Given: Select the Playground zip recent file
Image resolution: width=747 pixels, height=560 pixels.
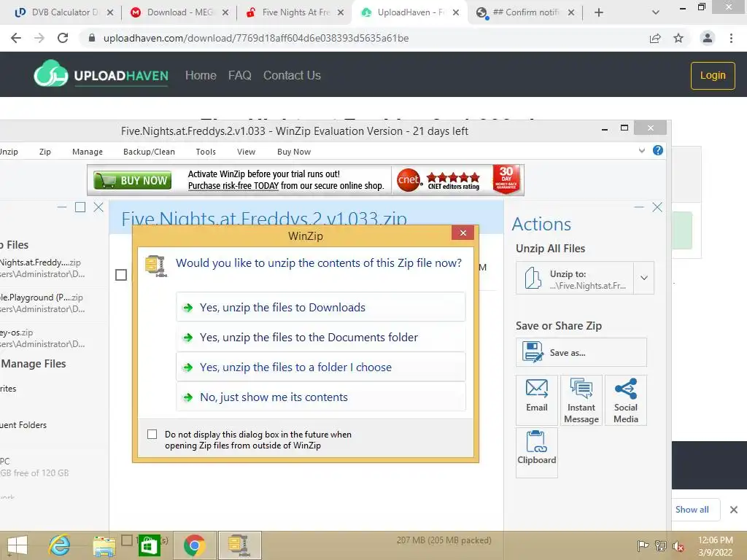Looking at the screenshot, I should pyautogui.click(x=42, y=303).
